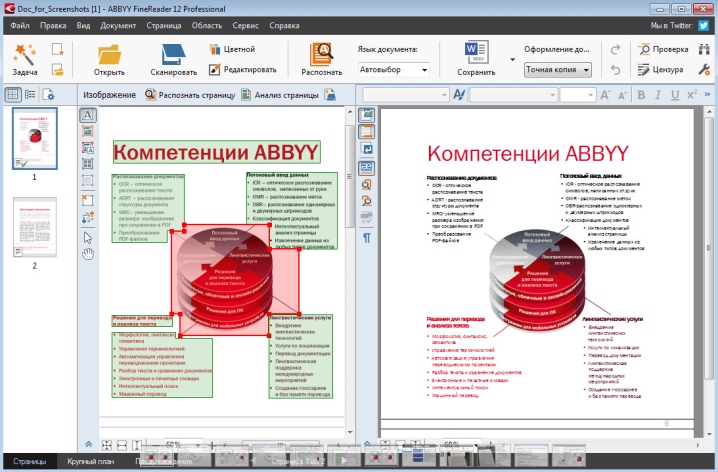
Task: Click the binoculars search icon
Action: coord(704,49)
